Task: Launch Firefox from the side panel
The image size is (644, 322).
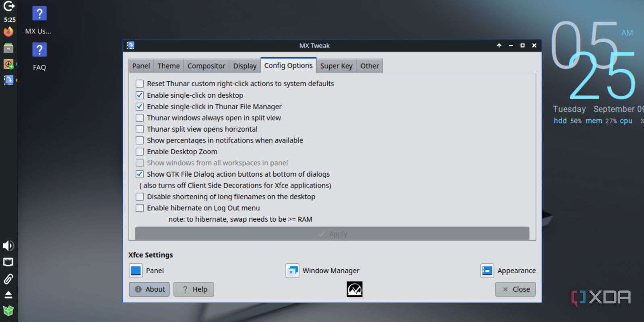Action: point(8,31)
